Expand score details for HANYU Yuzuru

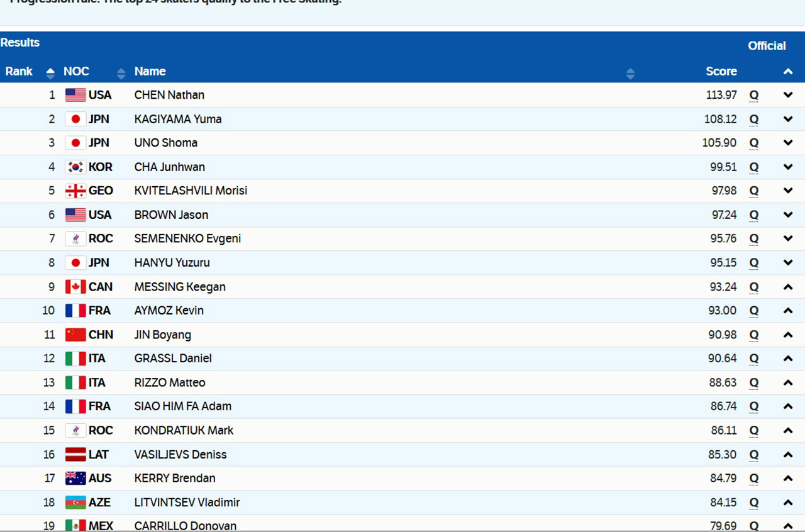[x=788, y=263]
